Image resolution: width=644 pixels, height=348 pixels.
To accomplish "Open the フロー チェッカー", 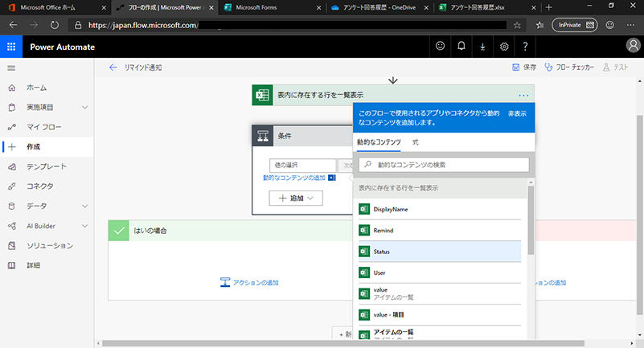I will coord(569,68).
